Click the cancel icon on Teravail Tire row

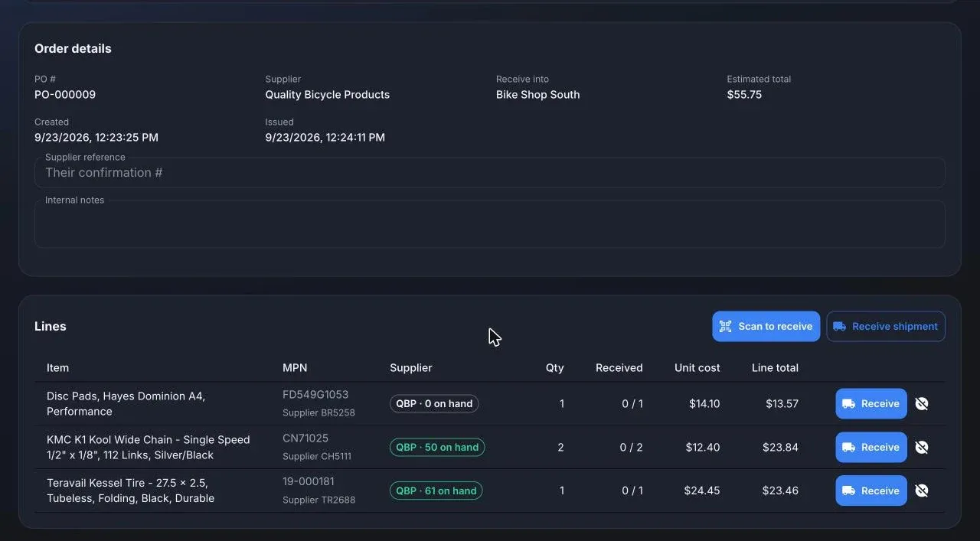922,490
